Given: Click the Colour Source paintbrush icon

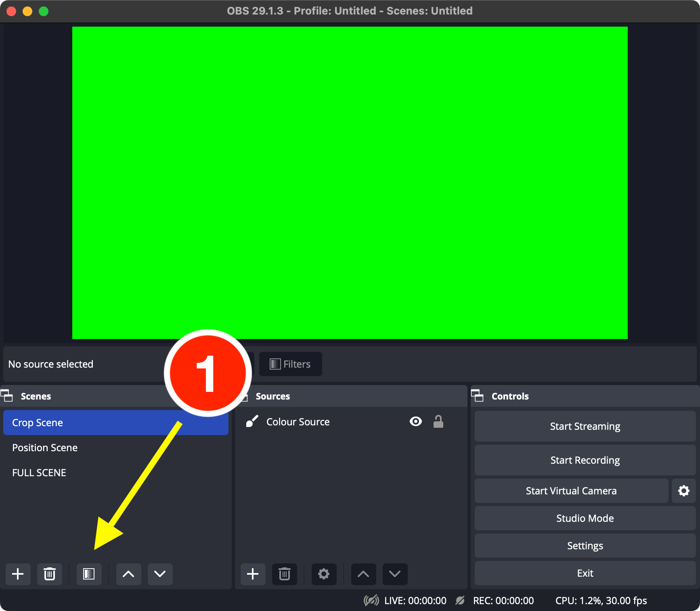Looking at the screenshot, I should click(x=251, y=421).
